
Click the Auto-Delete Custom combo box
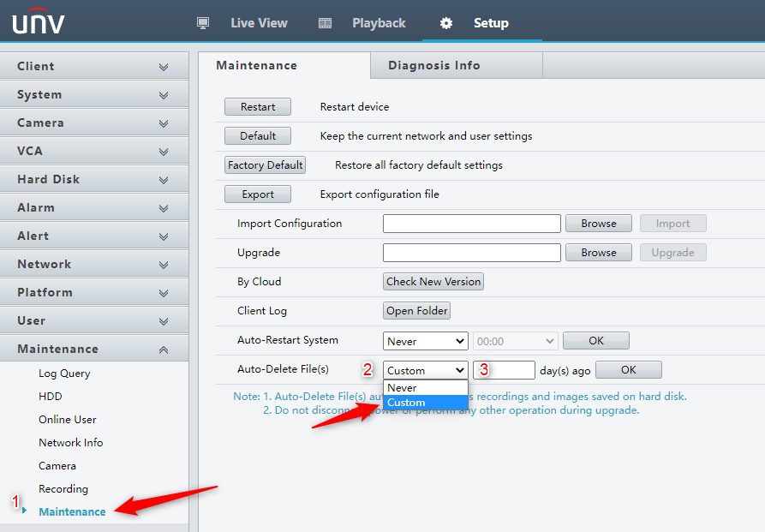point(426,370)
